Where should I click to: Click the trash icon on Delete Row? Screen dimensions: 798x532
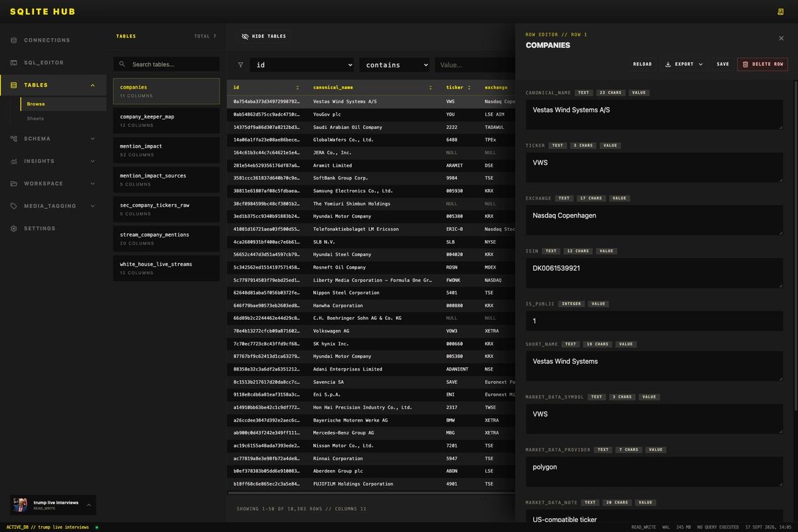click(745, 65)
